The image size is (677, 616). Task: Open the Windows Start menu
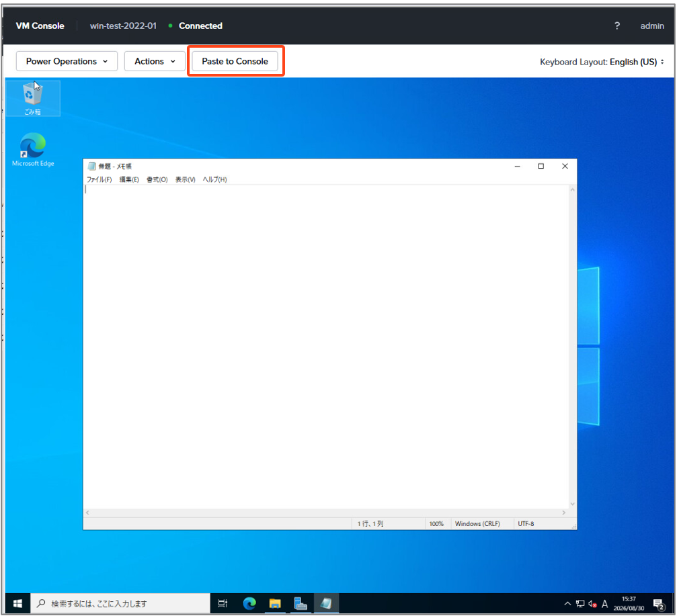[17, 603]
